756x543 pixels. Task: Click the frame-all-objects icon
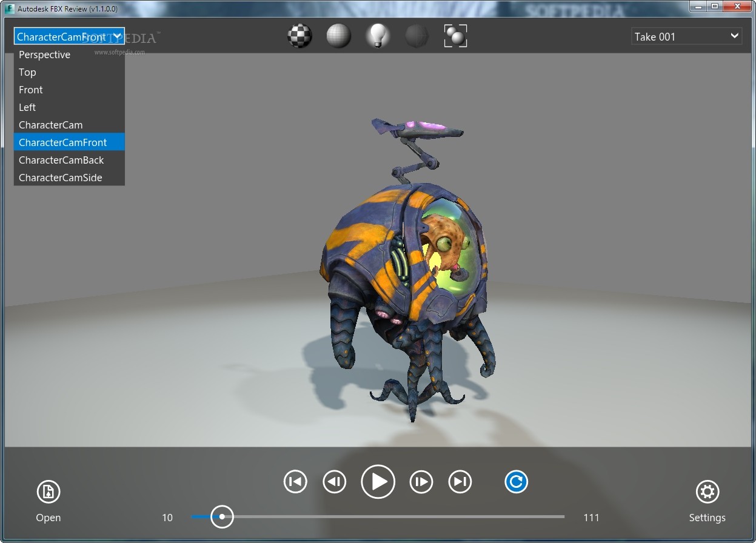pyautogui.click(x=455, y=36)
